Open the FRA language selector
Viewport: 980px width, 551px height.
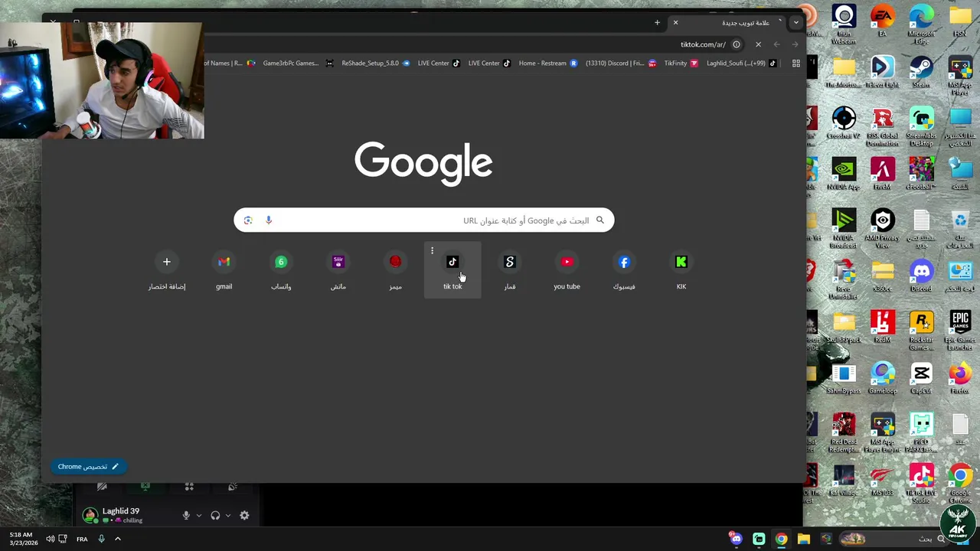pos(82,539)
